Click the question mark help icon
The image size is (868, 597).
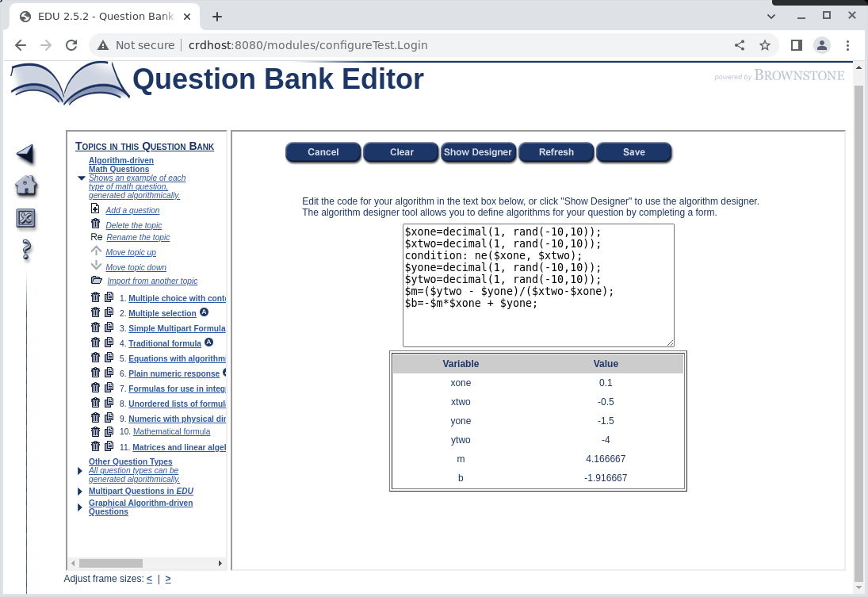(25, 251)
